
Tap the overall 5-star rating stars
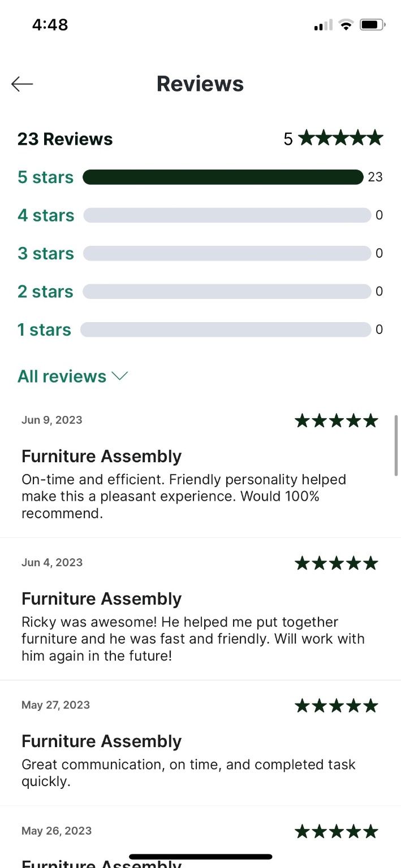coord(340,138)
